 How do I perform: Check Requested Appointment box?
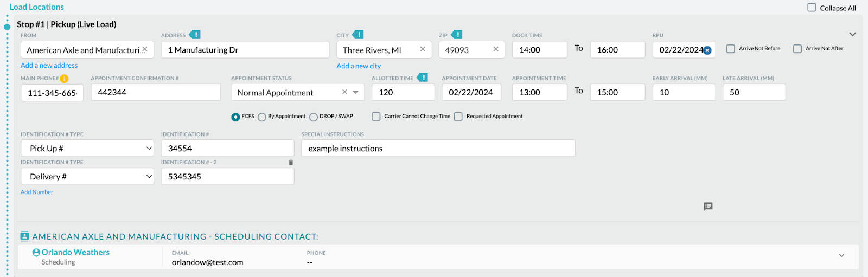(x=458, y=117)
